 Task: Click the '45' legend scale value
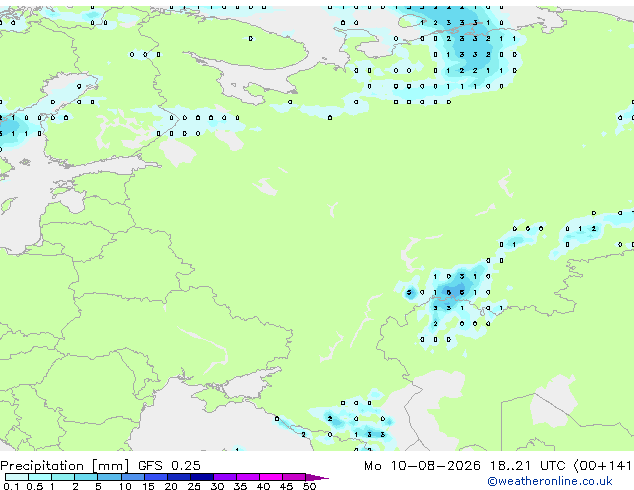coord(286,486)
